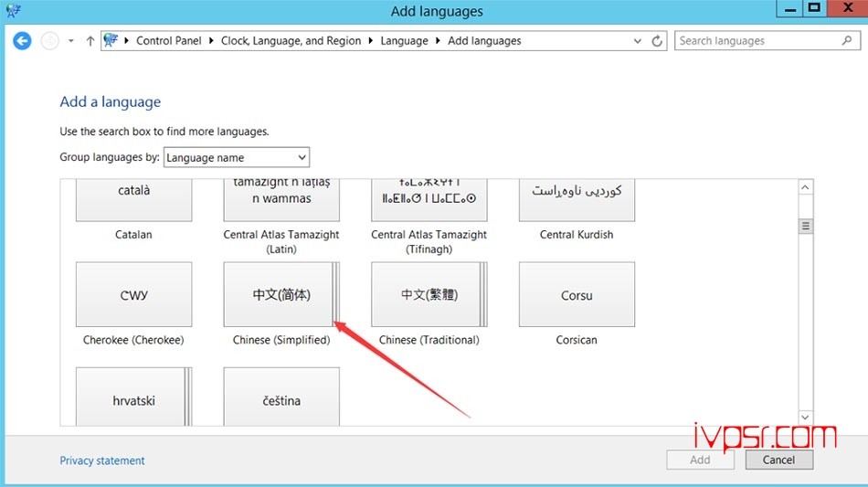Select the Corsu language tile
Screen dimensions: 868x487
click(577, 294)
